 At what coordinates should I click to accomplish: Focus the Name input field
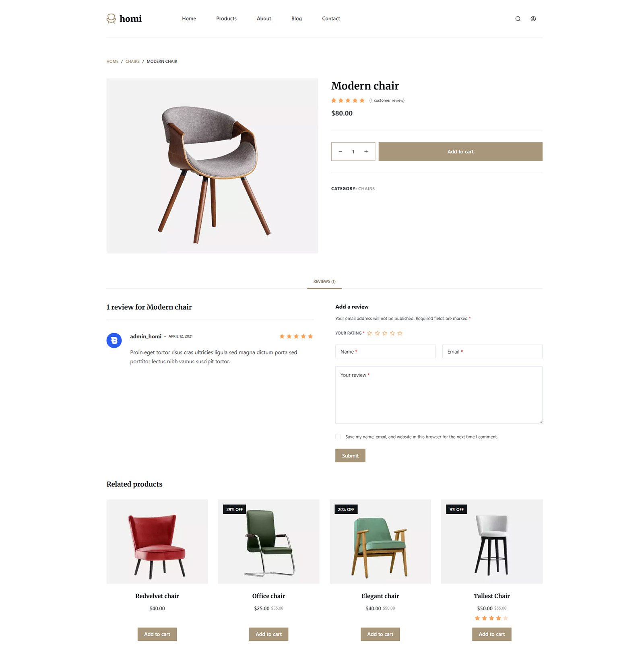[x=385, y=351]
